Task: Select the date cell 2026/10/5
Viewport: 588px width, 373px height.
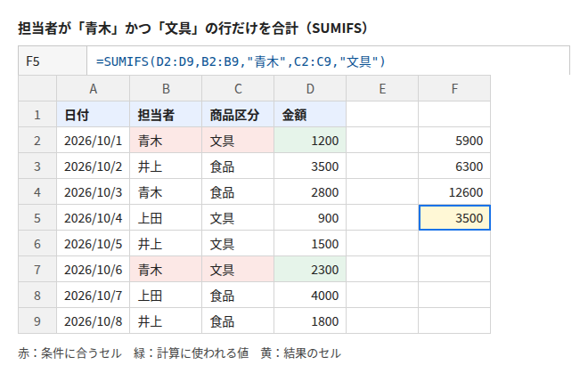Action: (93, 244)
